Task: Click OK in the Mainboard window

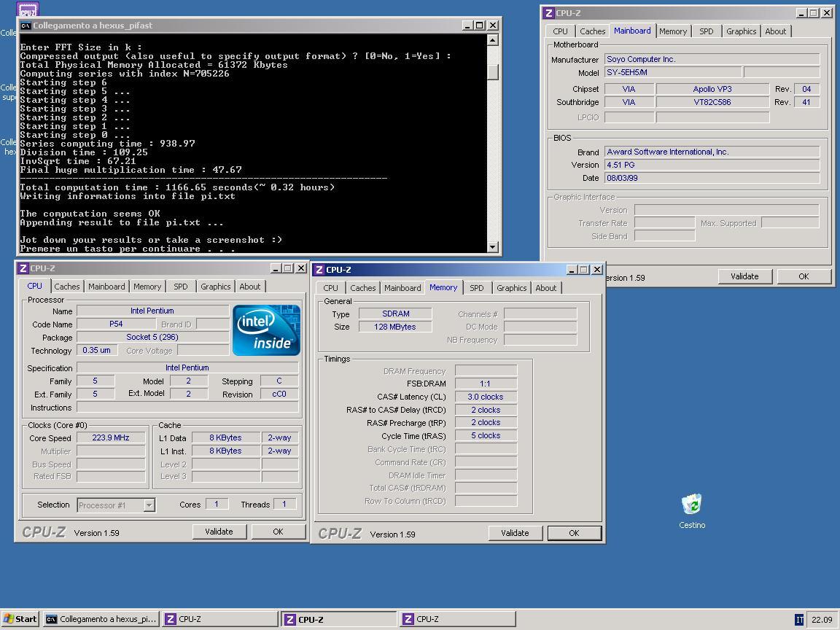Action: [x=804, y=276]
